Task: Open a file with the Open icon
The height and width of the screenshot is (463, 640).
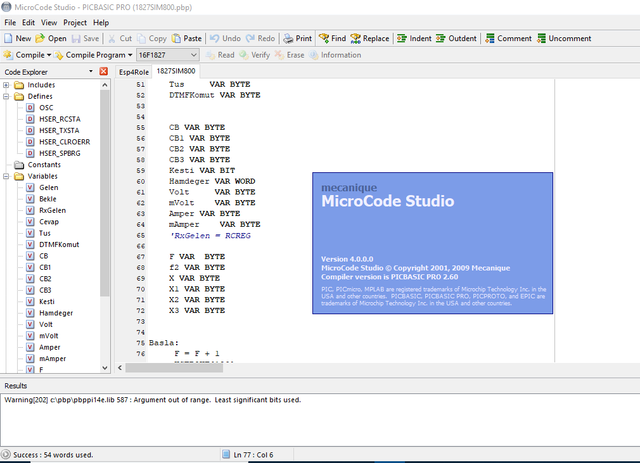Action: tap(40, 38)
